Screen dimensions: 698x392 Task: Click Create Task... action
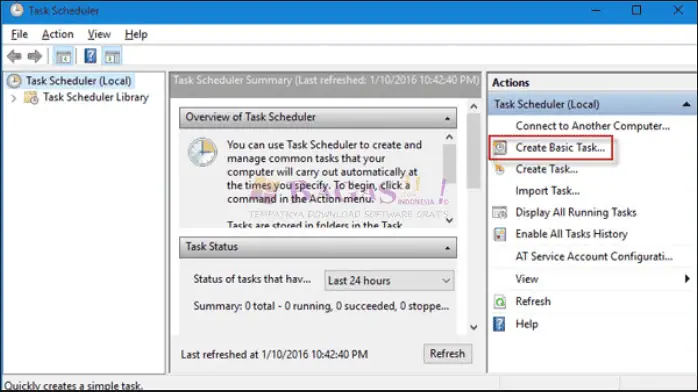coord(547,170)
